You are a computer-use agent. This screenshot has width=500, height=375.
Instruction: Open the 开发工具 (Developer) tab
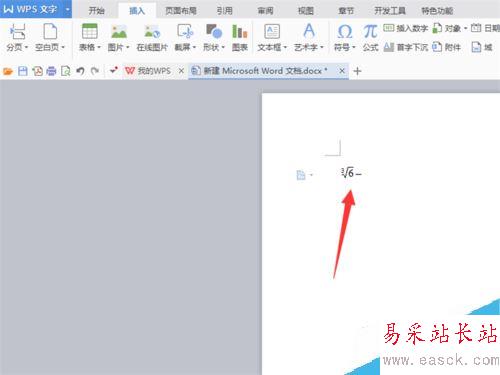point(390,11)
